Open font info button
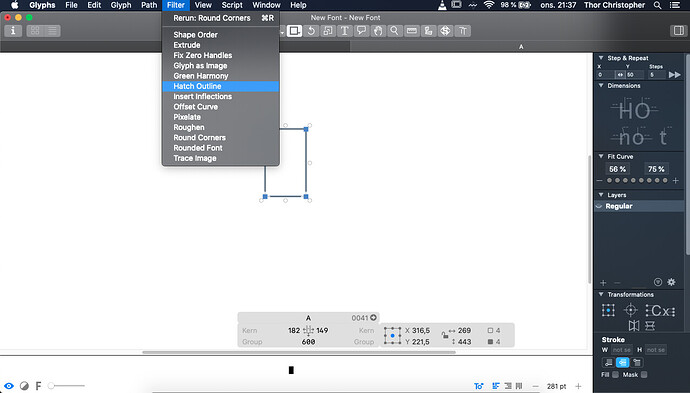690x393 pixels. click(13, 31)
